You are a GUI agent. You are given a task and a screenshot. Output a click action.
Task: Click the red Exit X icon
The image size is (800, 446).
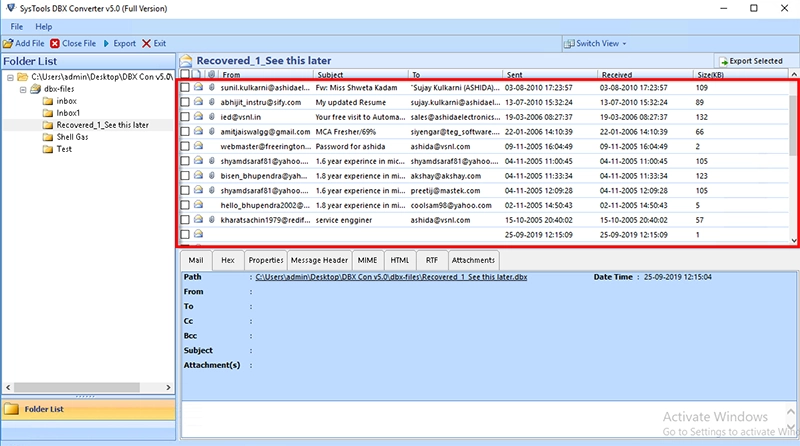[x=146, y=44]
